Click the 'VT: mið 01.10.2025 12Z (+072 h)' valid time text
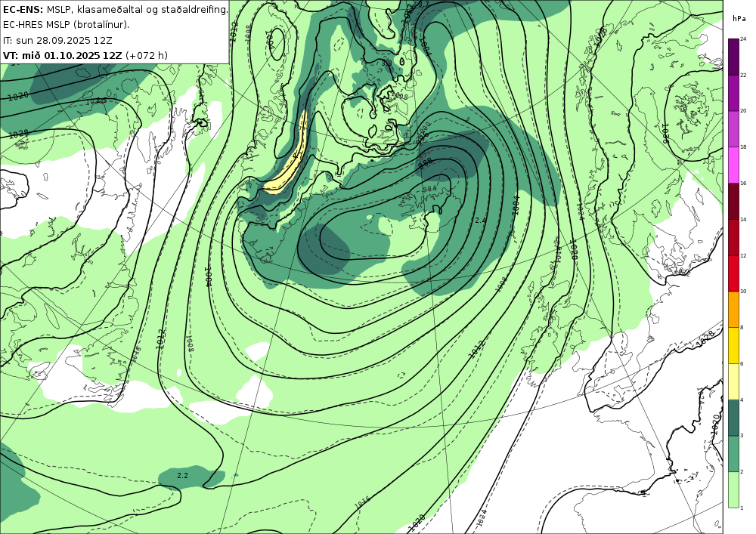Viewport: 756px width, 534px height. [85, 55]
